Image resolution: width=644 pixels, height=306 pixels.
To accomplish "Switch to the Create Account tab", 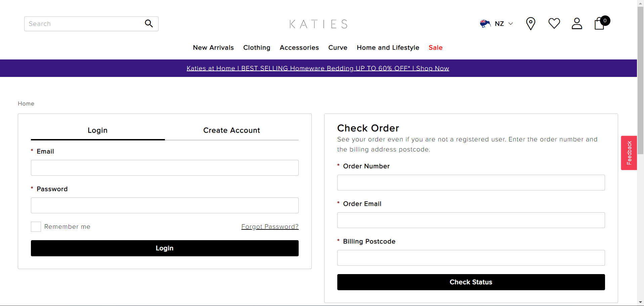I will pyautogui.click(x=231, y=130).
